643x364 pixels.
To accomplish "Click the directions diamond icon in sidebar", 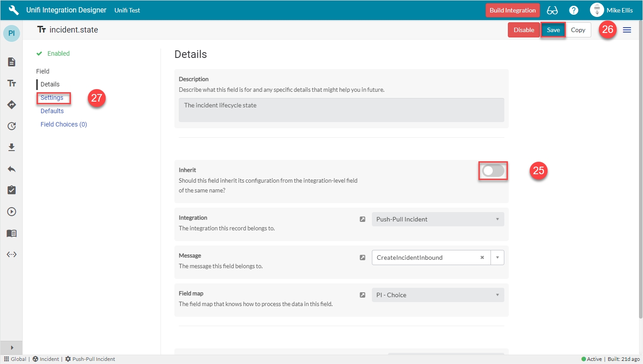I will tap(12, 105).
